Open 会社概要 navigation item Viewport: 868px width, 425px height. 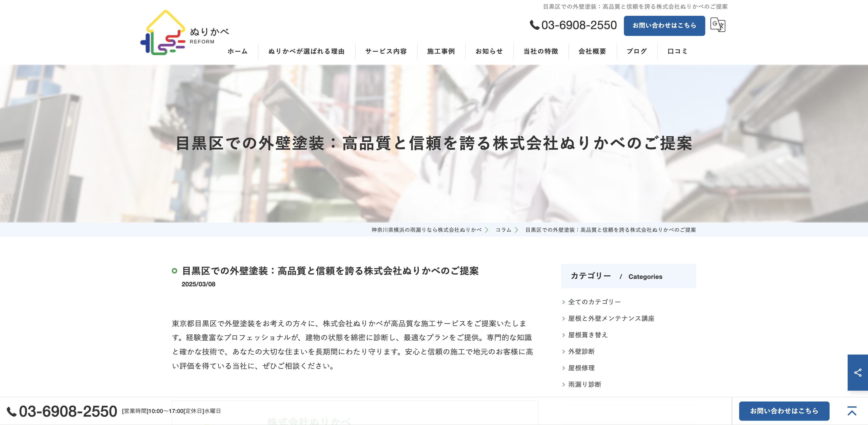tap(592, 51)
